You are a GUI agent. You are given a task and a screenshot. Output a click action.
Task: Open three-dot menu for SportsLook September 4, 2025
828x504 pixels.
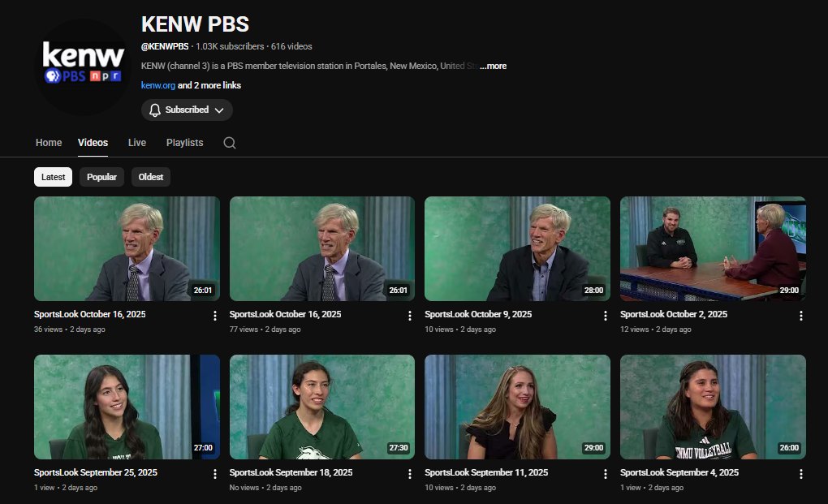(x=800, y=474)
